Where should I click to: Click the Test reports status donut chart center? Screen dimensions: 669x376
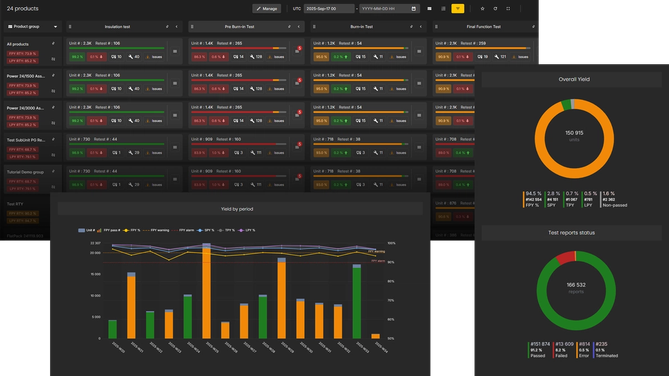point(576,291)
